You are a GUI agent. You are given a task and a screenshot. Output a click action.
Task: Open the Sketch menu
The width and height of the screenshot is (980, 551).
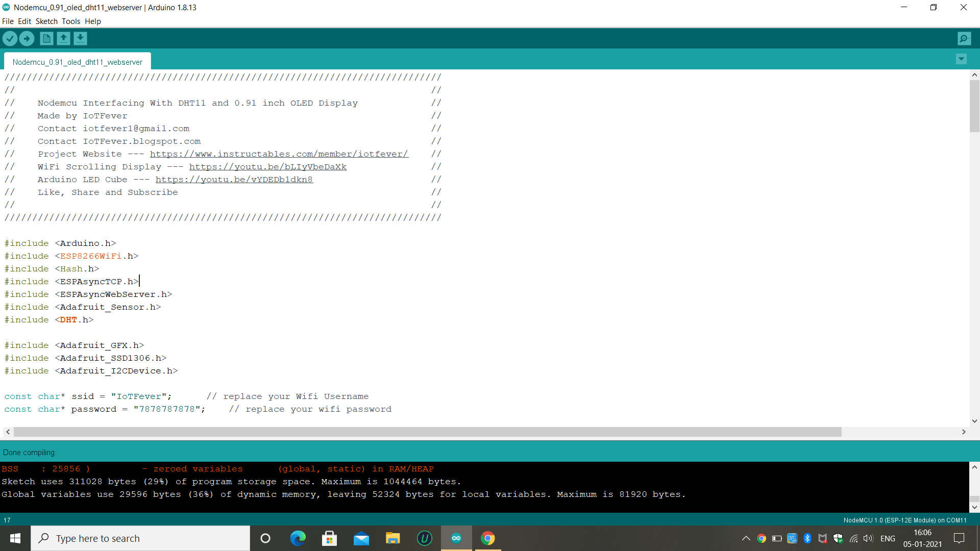click(46, 21)
